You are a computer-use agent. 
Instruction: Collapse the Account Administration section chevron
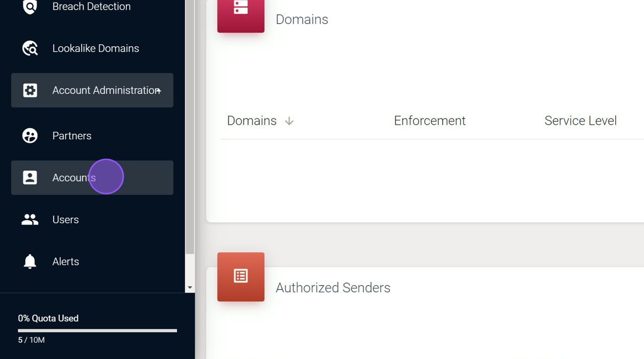tap(158, 91)
